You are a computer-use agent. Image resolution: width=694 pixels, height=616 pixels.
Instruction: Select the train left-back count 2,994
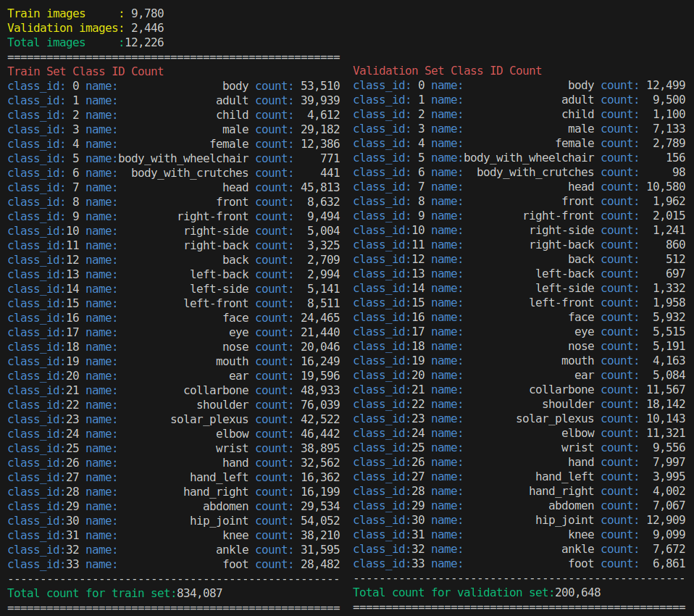(x=324, y=275)
